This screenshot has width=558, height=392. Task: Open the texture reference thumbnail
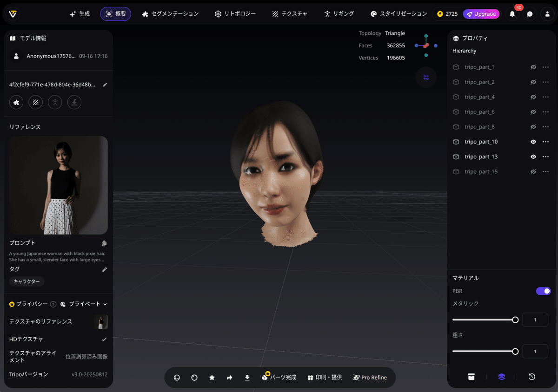[100, 322]
